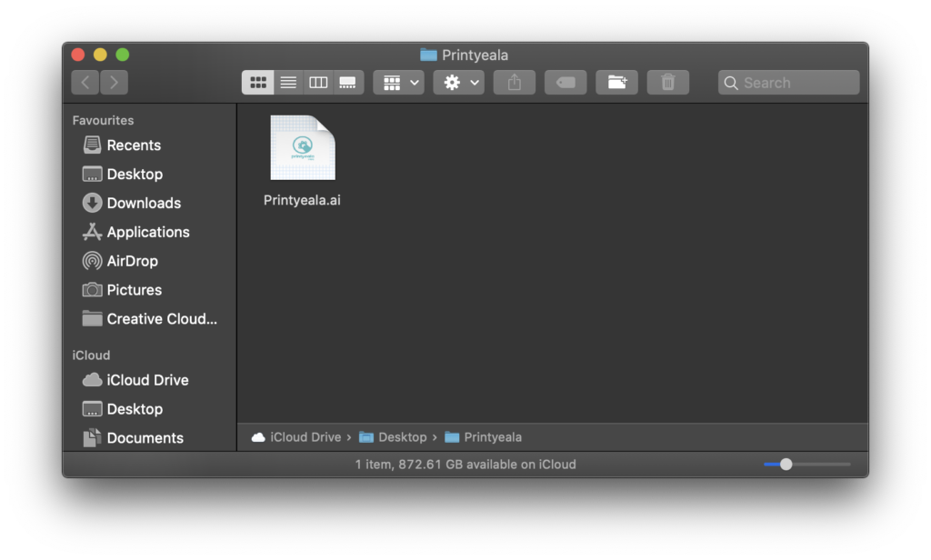Switch to list view in toolbar
Screen dimensions: 931x560
288,83
